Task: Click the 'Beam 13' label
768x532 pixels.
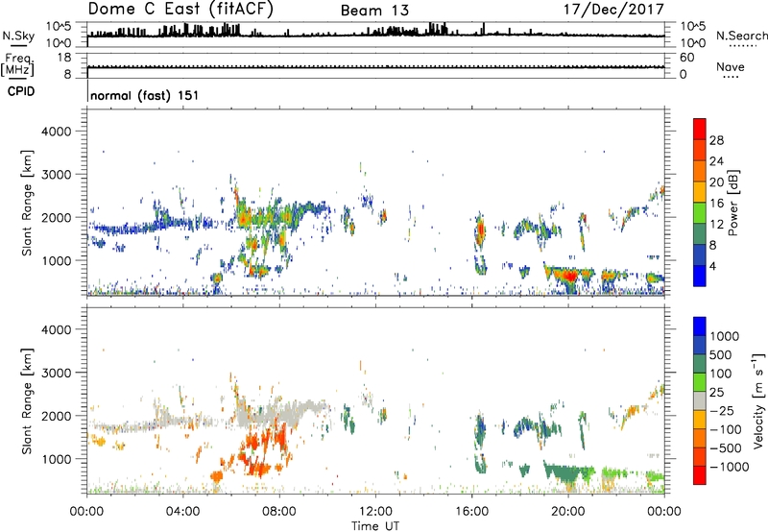Action: tap(374, 11)
